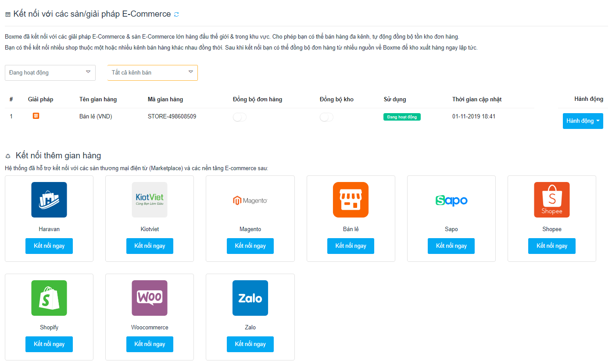Click the Sapo logo
This screenshot has height=364, width=612.
[x=451, y=200]
